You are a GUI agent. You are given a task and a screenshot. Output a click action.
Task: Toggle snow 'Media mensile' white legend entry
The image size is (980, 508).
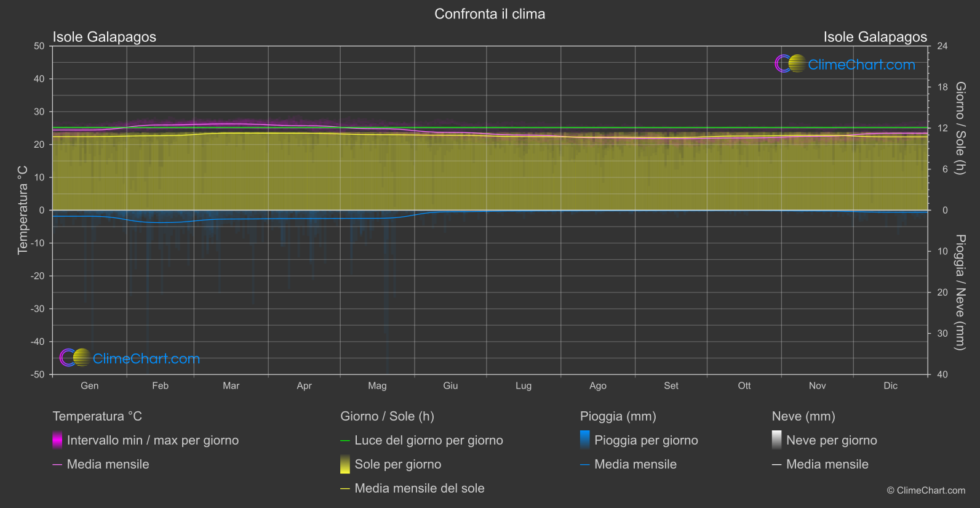pos(827,464)
